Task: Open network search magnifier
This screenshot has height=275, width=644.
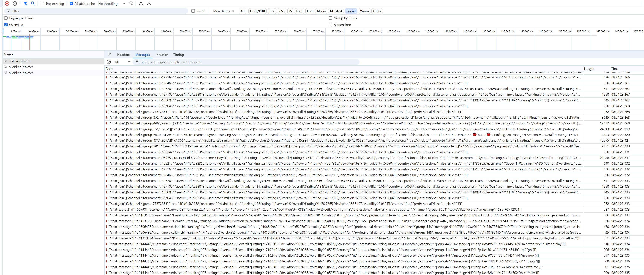Action: (33, 4)
